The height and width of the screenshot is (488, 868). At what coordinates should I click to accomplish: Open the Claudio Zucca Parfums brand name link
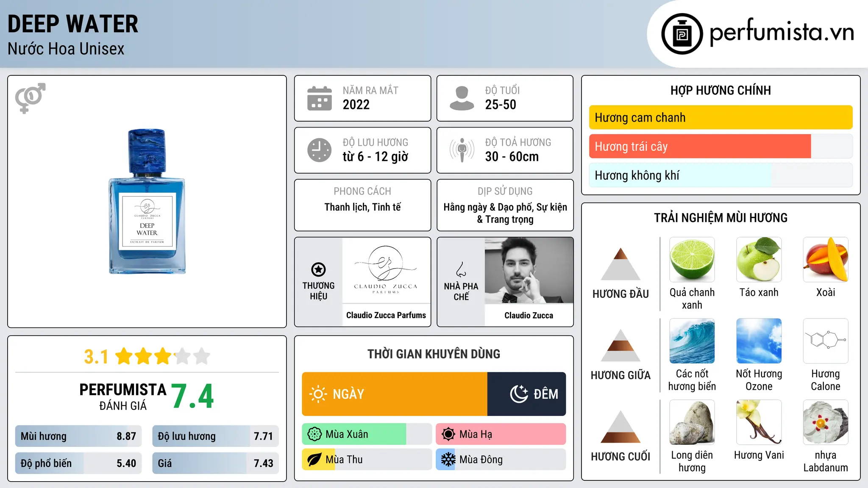point(386,315)
